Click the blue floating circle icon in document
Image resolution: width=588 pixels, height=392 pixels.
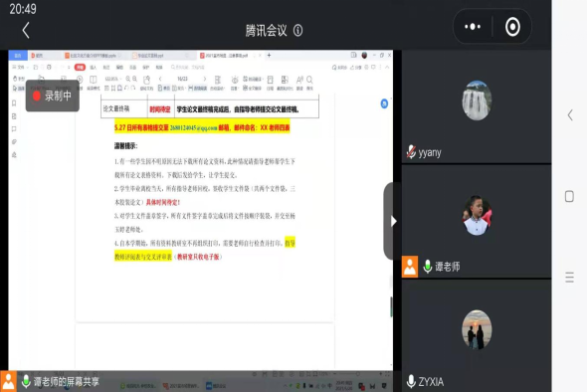click(x=384, y=103)
